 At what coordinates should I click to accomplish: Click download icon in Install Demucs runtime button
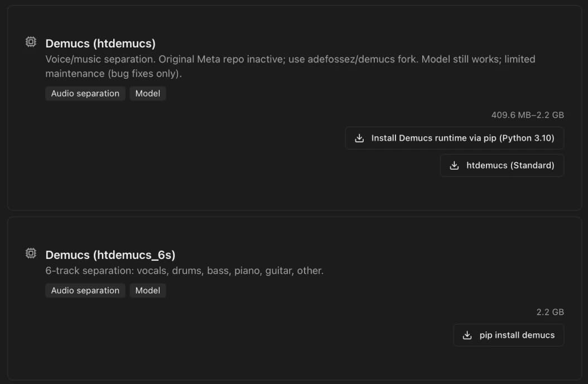click(x=359, y=138)
